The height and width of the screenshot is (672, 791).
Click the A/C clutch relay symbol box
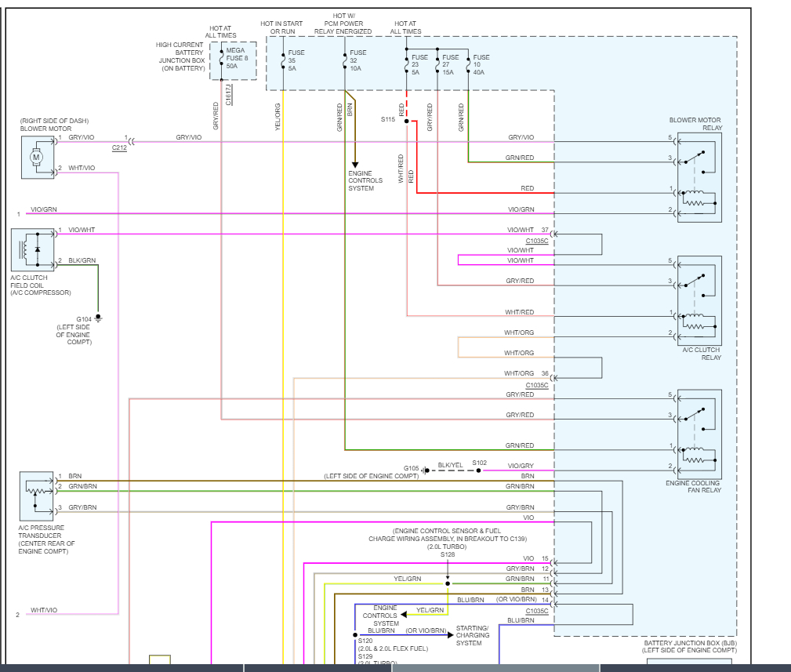[699, 300]
